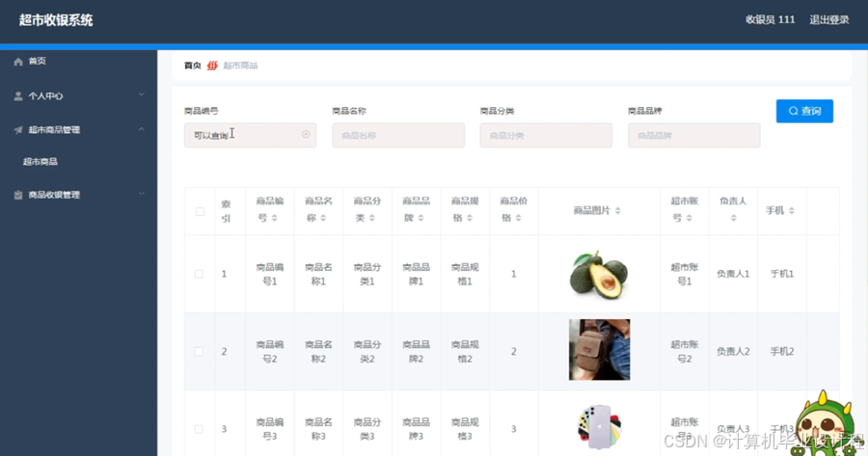Click the 负责人1 cell

click(733, 274)
